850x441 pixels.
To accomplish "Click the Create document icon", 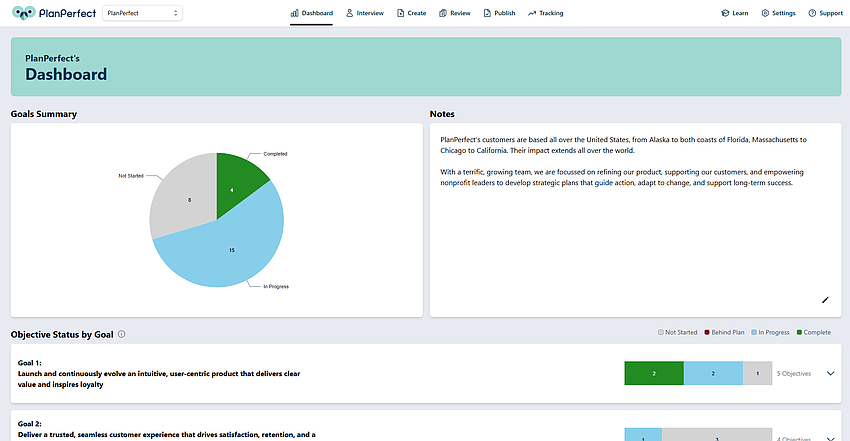I will click(x=401, y=13).
